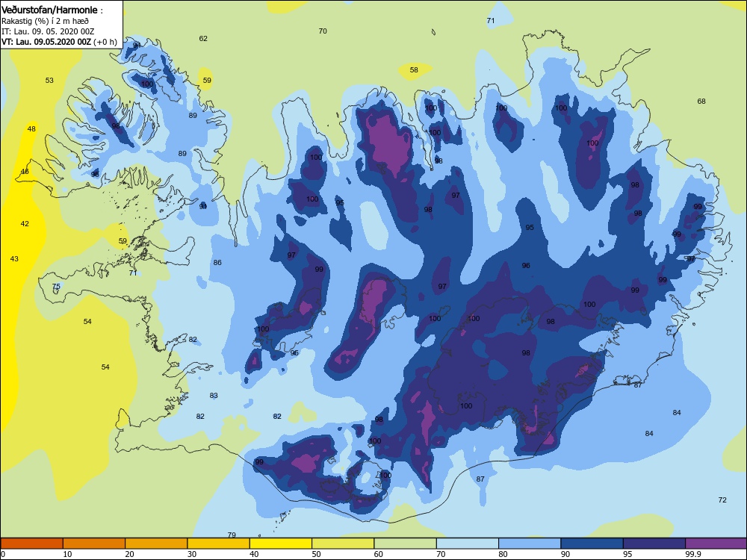Click the map value '42' at the western edge
747x560 pixels.
[25, 224]
